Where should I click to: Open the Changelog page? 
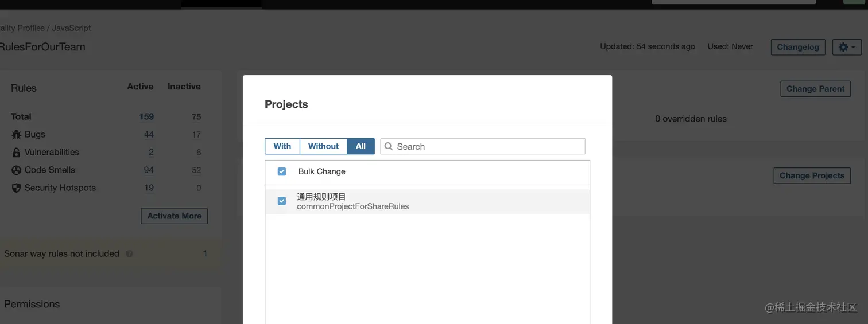(798, 47)
